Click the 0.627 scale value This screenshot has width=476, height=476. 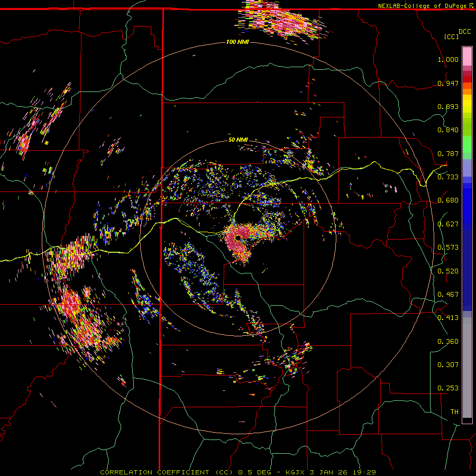coord(448,224)
